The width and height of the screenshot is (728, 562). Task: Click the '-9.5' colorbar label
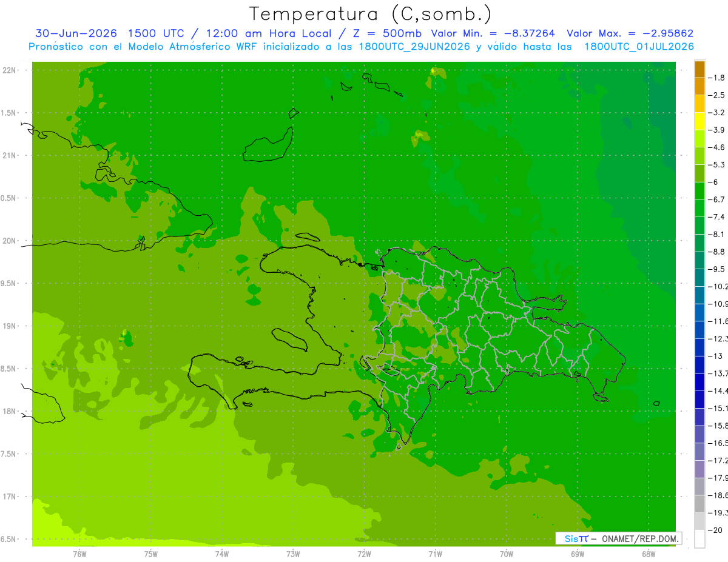pos(717,269)
